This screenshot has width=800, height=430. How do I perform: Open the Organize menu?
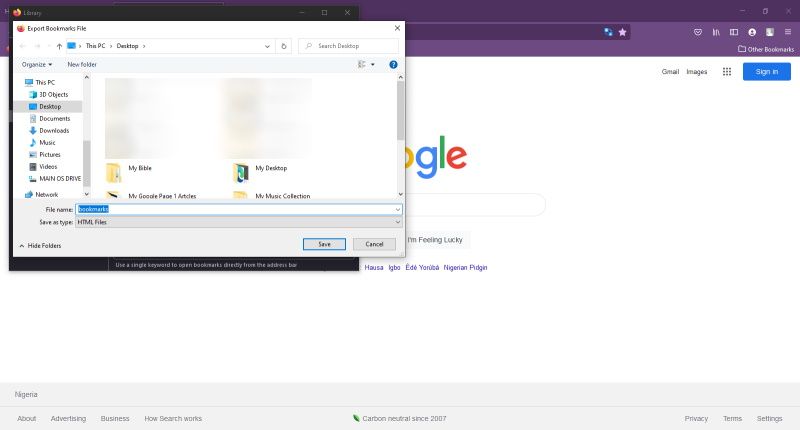point(37,64)
